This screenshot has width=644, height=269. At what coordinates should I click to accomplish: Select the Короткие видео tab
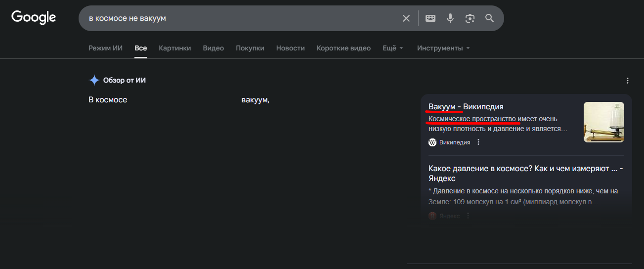[x=343, y=48]
